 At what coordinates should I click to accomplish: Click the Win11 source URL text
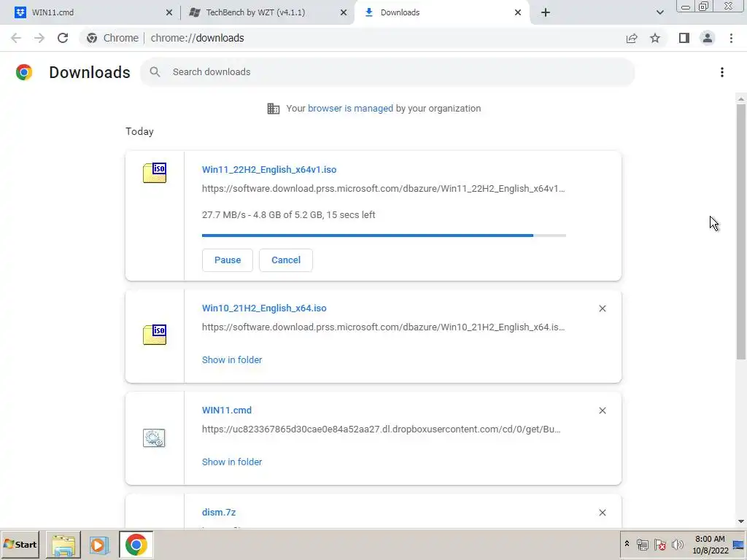384,189
